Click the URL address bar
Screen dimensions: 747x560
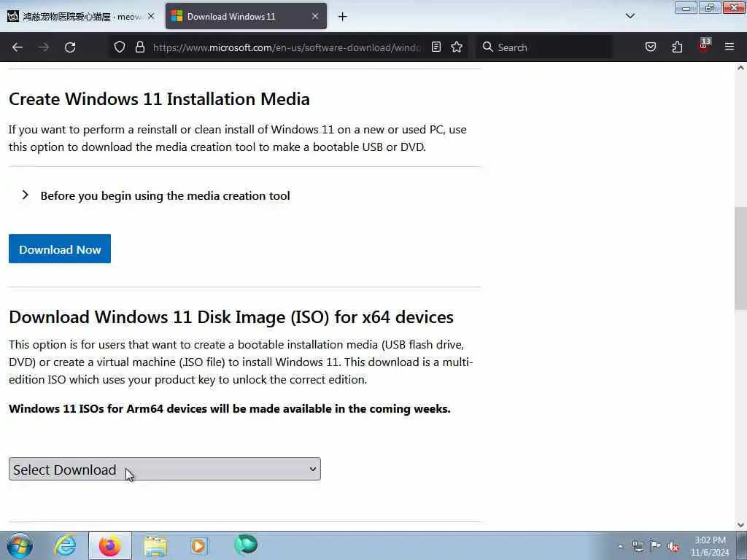click(x=287, y=47)
